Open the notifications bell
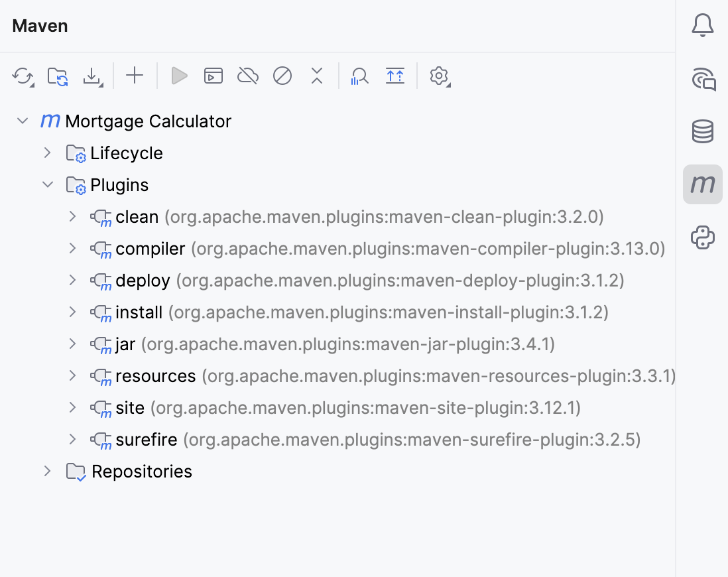 pyautogui.click(x=703, y=24)
